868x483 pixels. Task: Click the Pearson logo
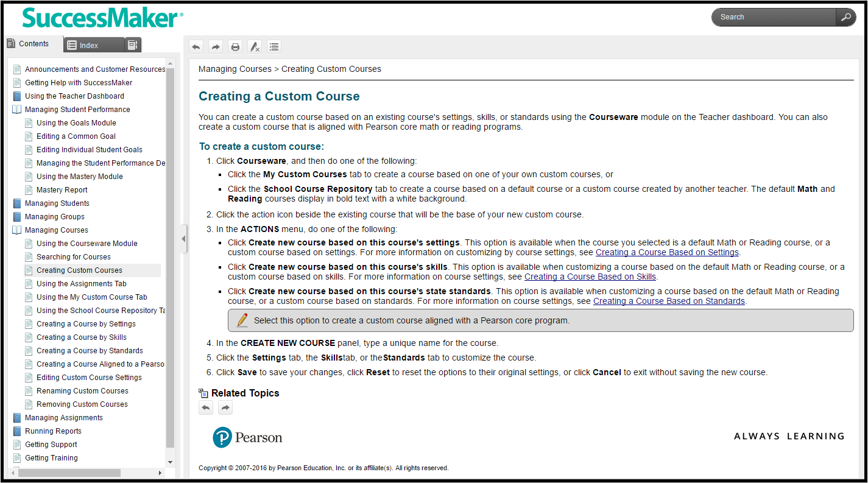click(x=247, y=437)
